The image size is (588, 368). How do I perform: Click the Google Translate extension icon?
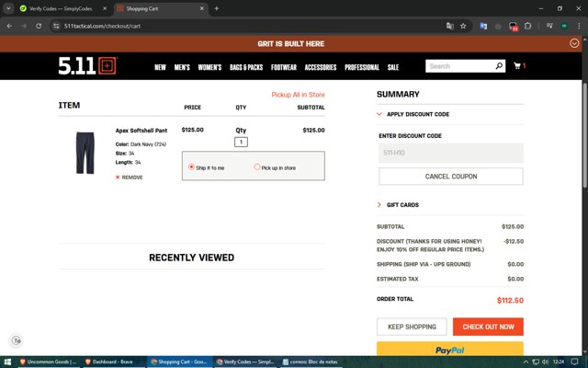coord(483,26)
